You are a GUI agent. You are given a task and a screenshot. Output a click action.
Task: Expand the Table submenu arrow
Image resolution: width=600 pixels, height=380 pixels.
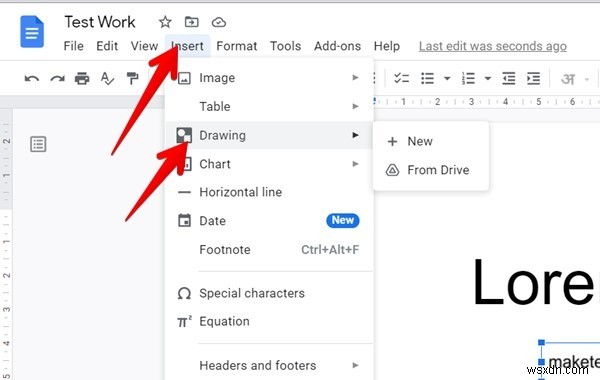click(x=355, y=106)
